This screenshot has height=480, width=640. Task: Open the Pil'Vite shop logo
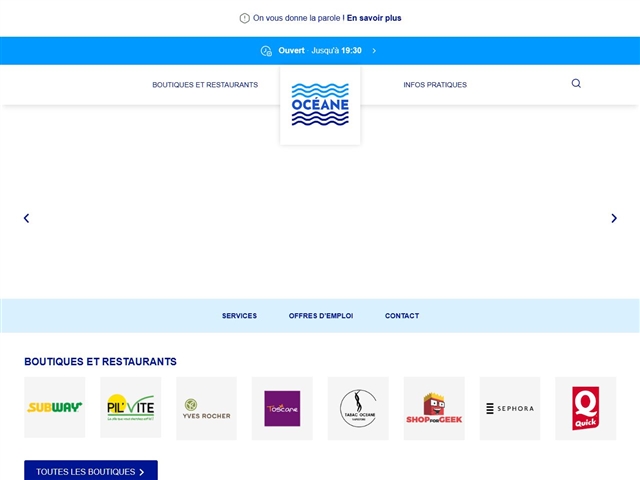tap(131, 407)
